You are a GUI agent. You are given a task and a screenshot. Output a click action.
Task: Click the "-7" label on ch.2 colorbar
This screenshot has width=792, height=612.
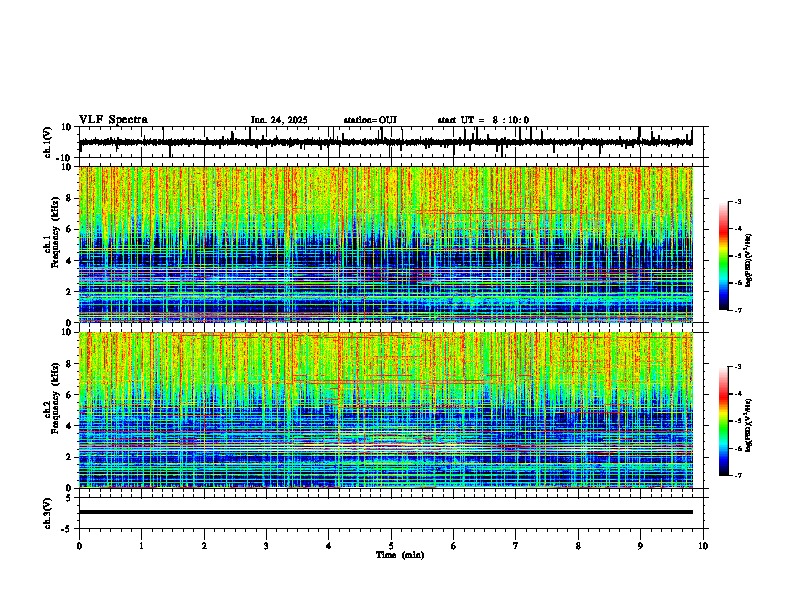point(738,475)
